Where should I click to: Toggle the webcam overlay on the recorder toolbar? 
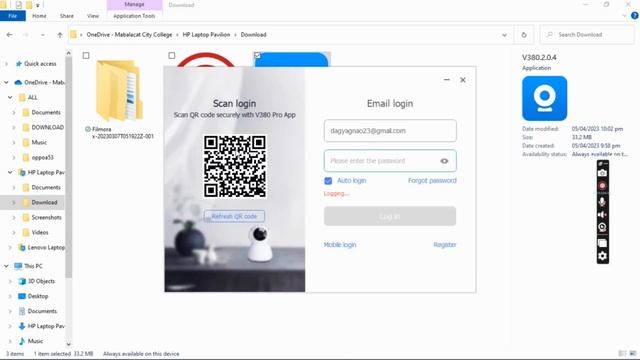[602, 228]
